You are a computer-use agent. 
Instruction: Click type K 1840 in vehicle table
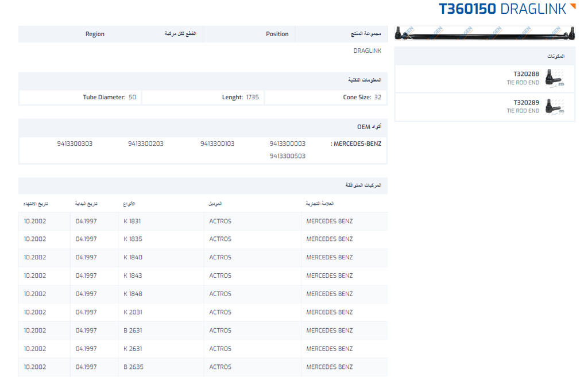click(x=133, y=258)
